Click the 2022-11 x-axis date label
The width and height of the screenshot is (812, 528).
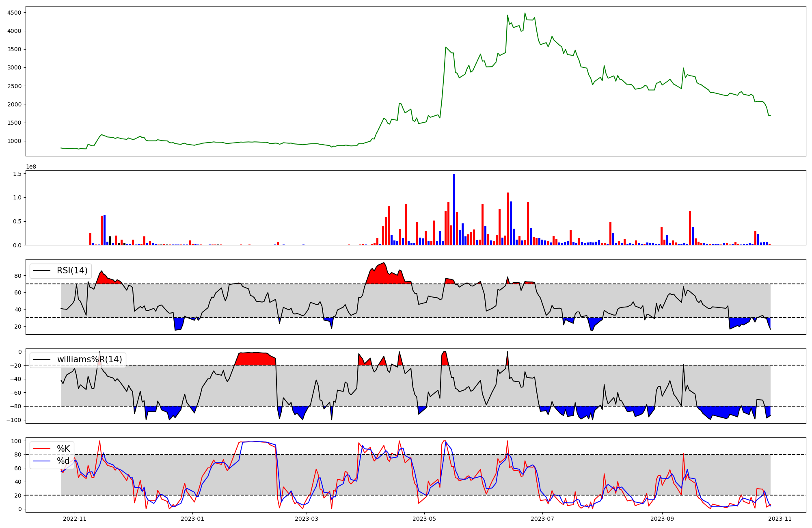coord(75,519)
